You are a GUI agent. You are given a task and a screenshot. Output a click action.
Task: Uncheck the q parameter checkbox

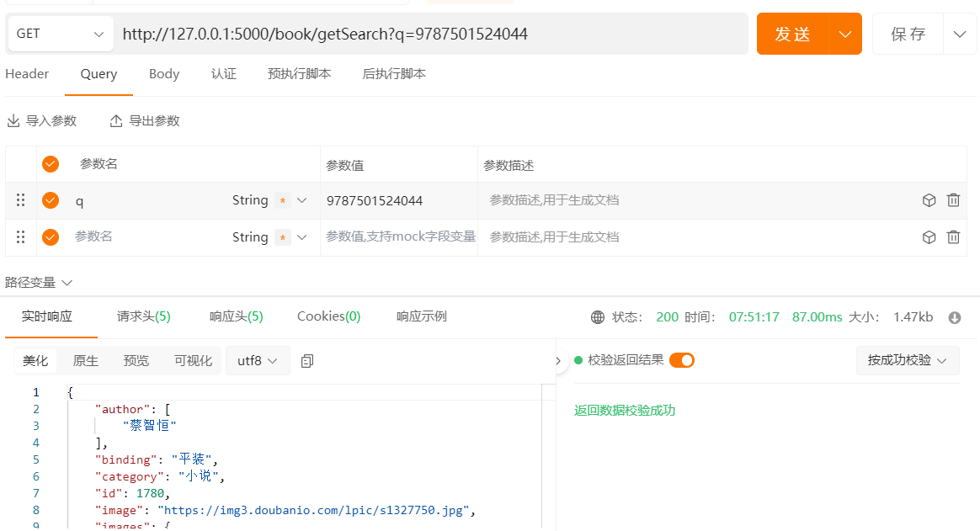(51, 200)
